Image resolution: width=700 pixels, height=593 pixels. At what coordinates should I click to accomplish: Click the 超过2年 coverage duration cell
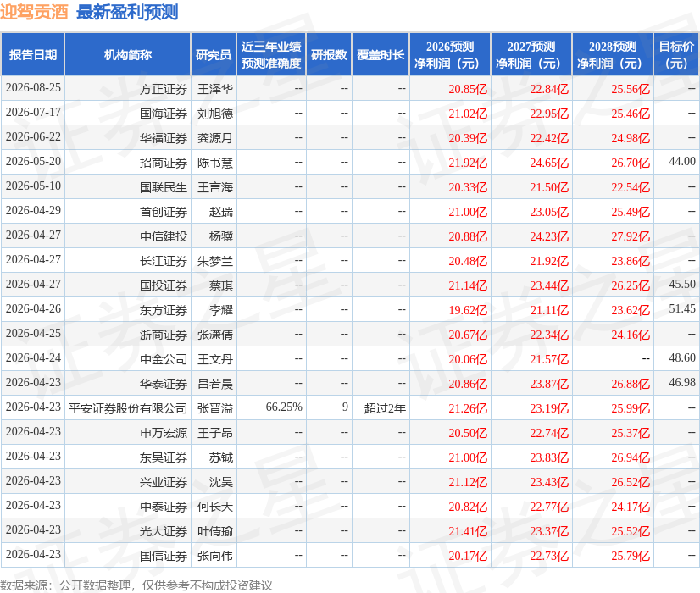(385, 408)
